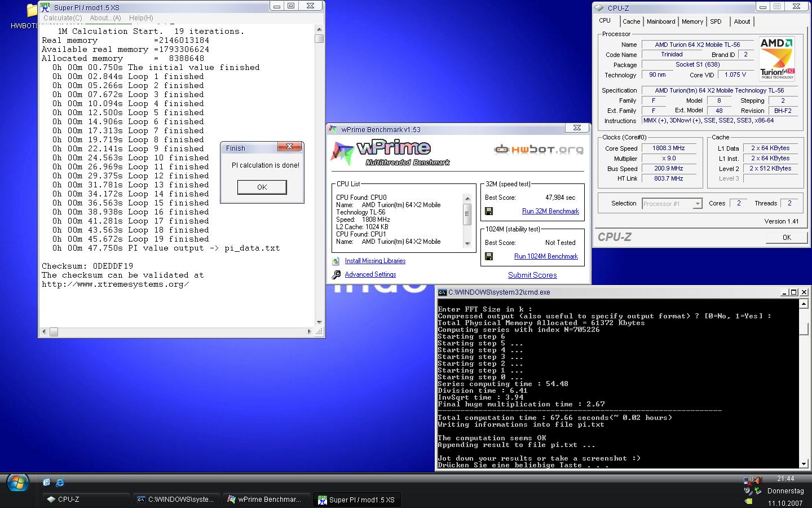Open Advanced Settings link in wPrime
The width and height of the screenshot is (812, 508).
(x=370, y=274)
